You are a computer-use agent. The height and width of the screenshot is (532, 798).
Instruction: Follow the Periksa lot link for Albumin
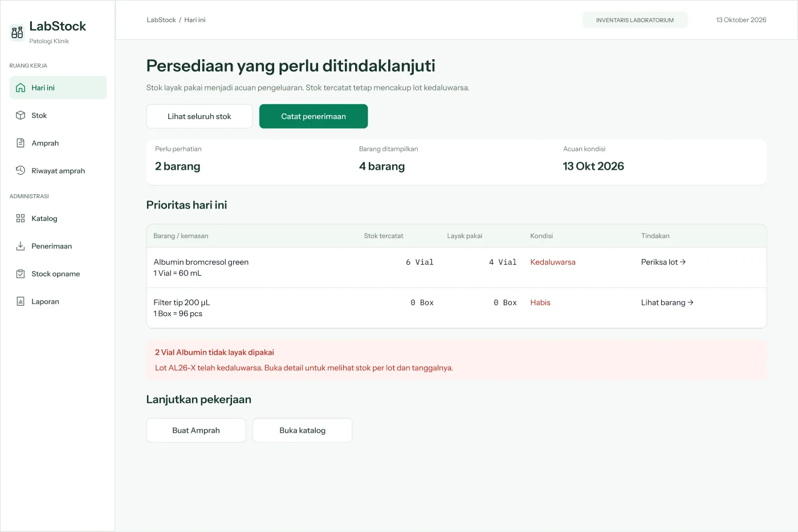(x=663, y=262)
